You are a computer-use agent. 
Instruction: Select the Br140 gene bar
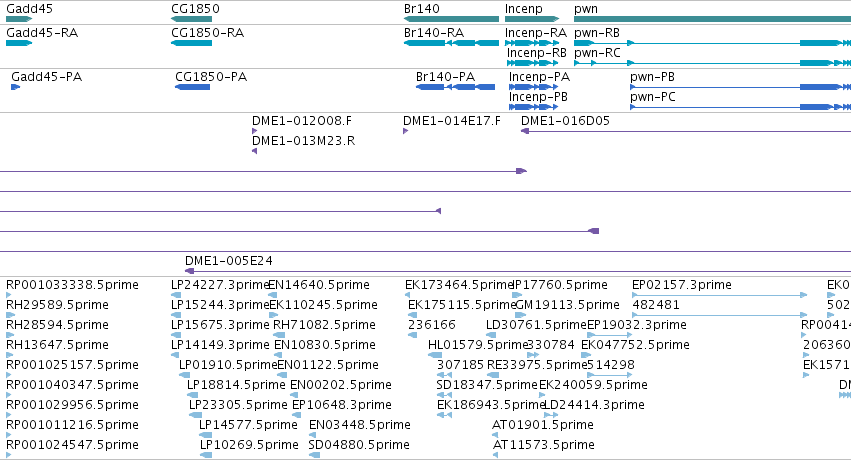click(451, 19)
